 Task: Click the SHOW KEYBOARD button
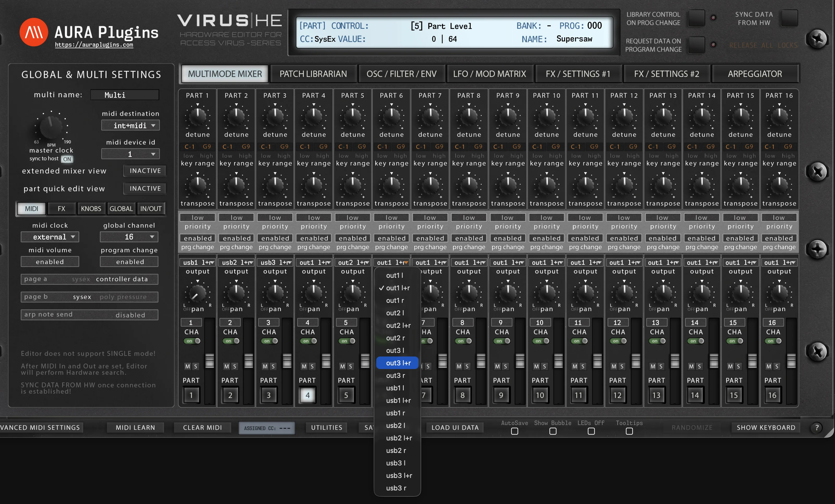coord(766,427)
